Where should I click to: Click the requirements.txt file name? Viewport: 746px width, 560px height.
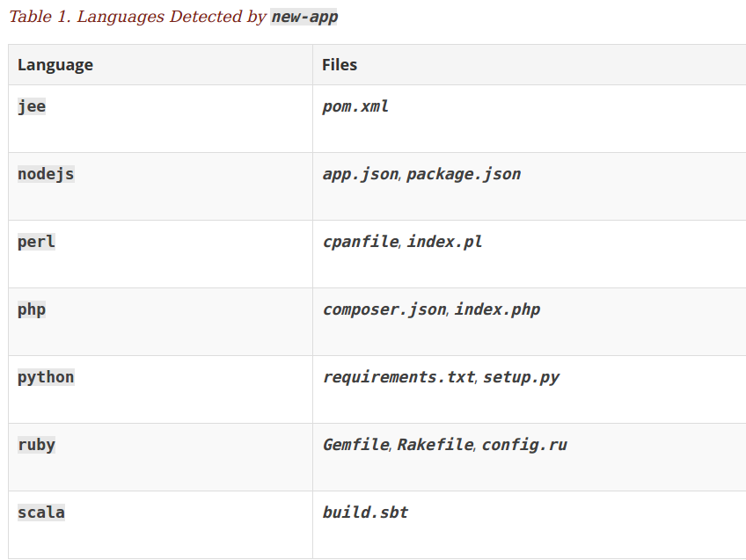coord(399,377)
